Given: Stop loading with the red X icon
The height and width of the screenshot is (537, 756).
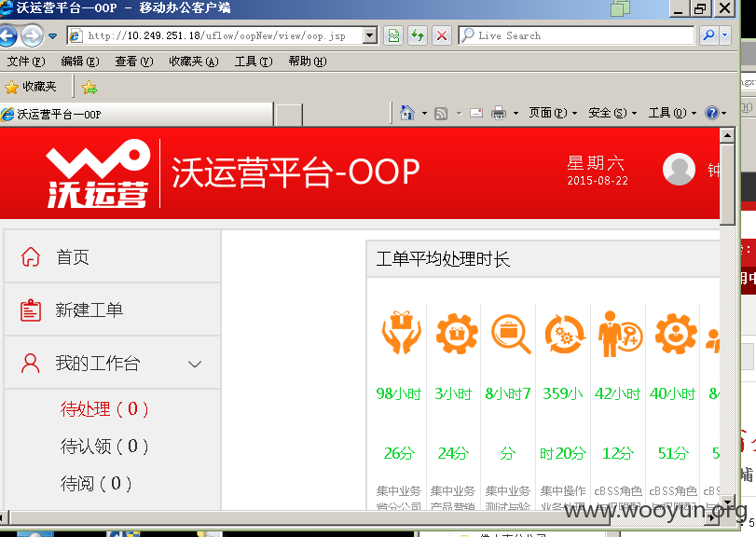Looking at the screenshot, I should pos(442,35).
